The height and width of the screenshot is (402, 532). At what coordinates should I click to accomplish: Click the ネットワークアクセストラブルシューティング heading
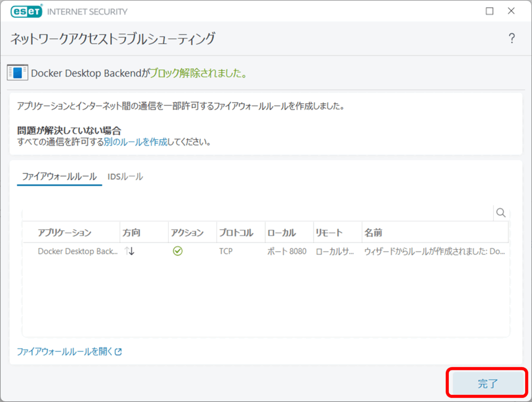point(113,38)
